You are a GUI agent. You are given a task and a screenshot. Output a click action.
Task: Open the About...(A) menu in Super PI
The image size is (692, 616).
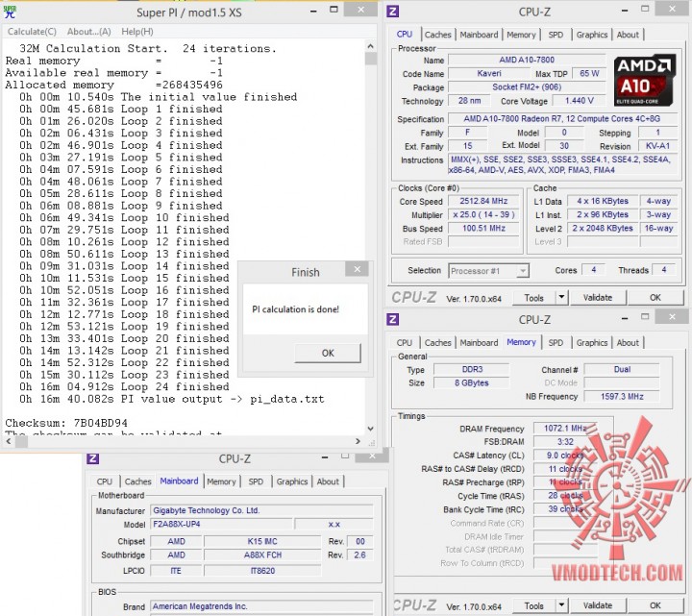tap(88, 32)
